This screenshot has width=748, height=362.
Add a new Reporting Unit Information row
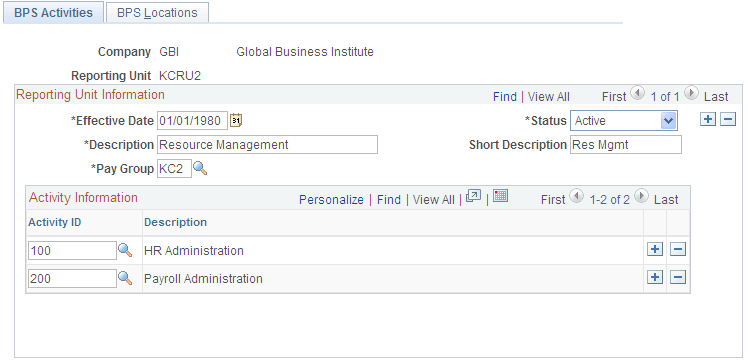[707, 119]
